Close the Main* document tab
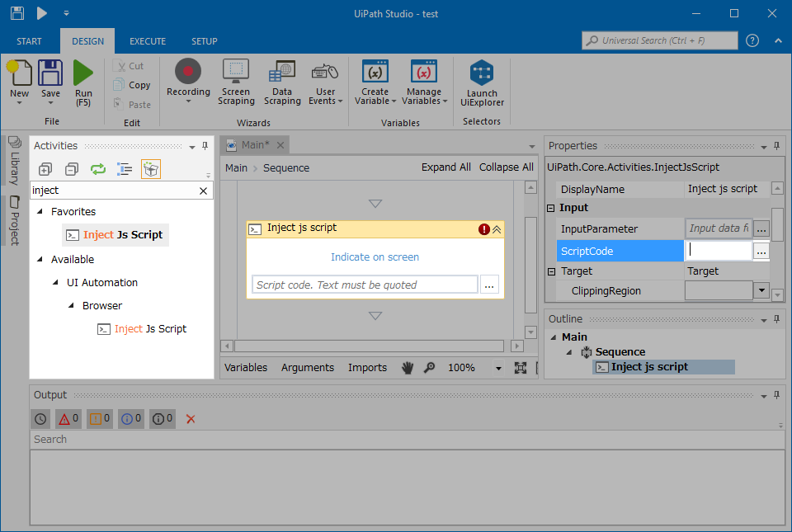 (x=280, y=145)
